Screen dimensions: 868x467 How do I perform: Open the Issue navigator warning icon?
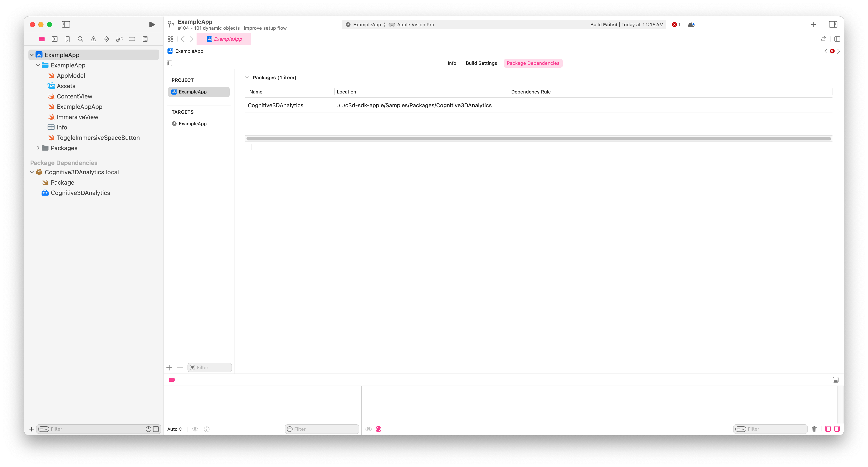pyautogui.click(x=93, y=39)
